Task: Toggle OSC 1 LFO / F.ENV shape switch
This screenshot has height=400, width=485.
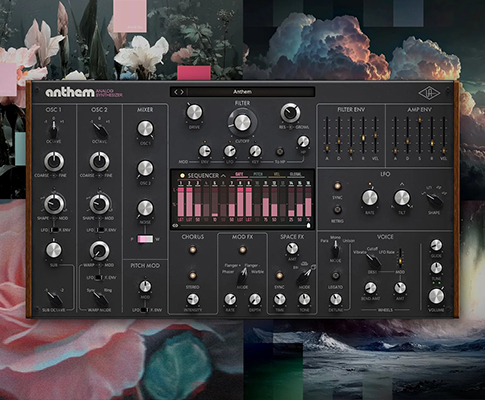Action: [x=54, y=230]
